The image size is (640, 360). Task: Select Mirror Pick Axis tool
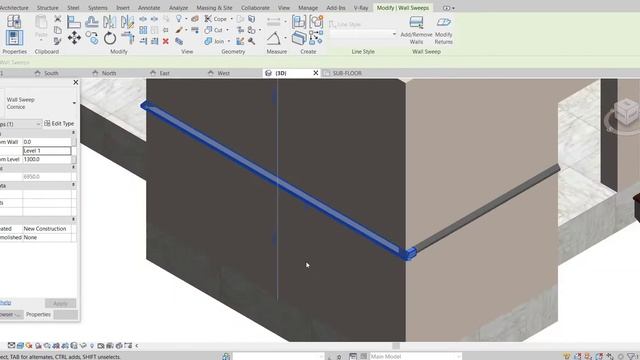pos(109,22)
